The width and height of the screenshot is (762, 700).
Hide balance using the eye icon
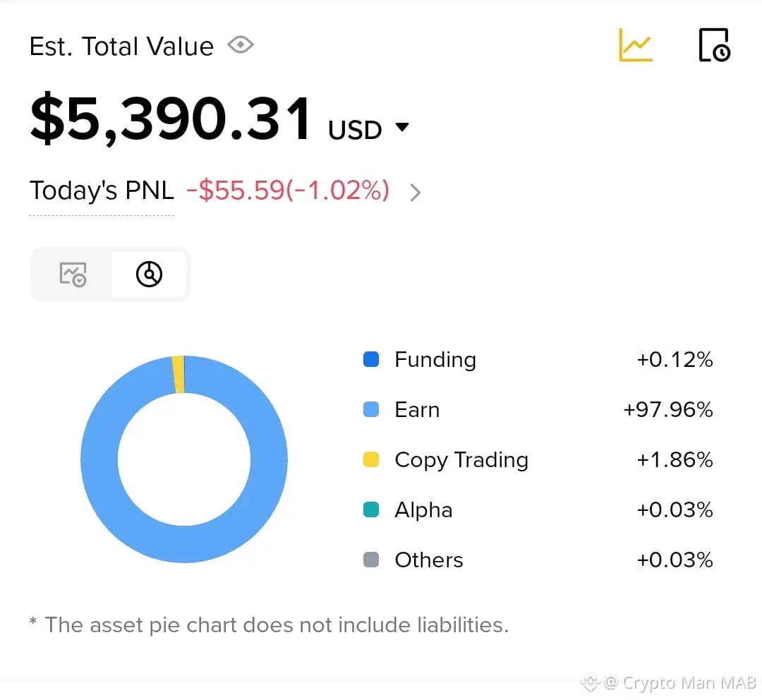pos(241,46)
